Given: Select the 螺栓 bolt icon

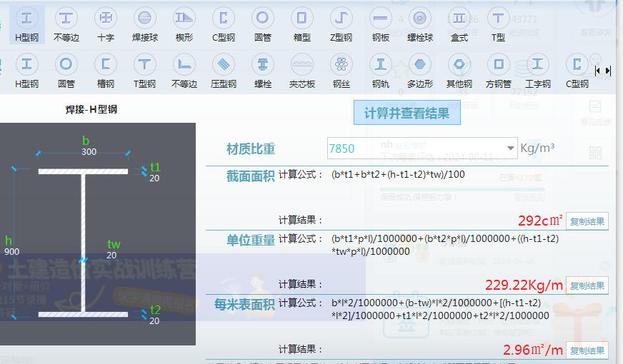Looking at the screenshot, I should click(263, 71).
